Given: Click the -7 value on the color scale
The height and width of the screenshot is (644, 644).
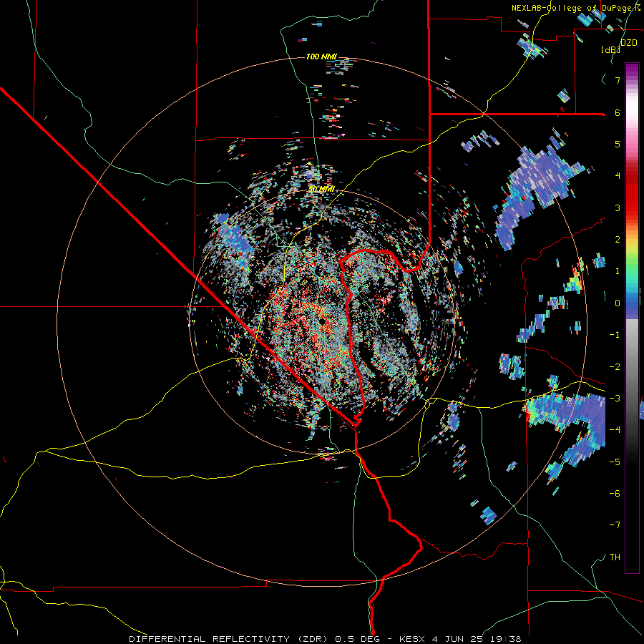Looking at the screenshot, I should [x=615, y=525].
